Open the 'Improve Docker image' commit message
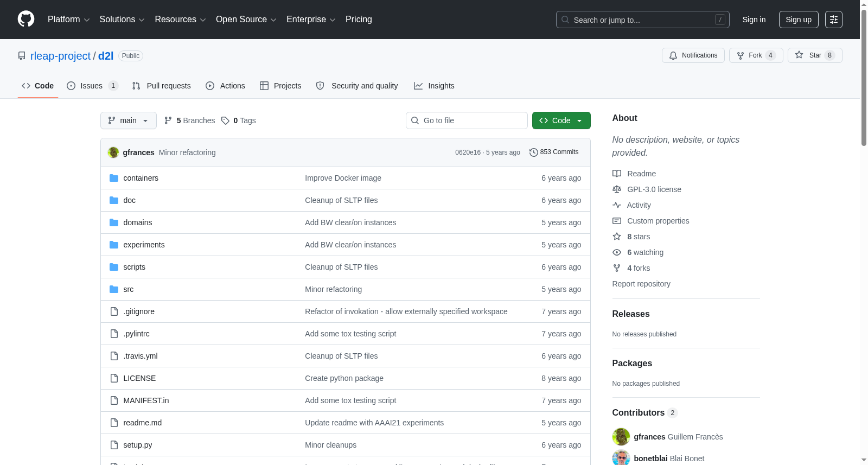Screen dimensions: 868x465 pos(343,178)
